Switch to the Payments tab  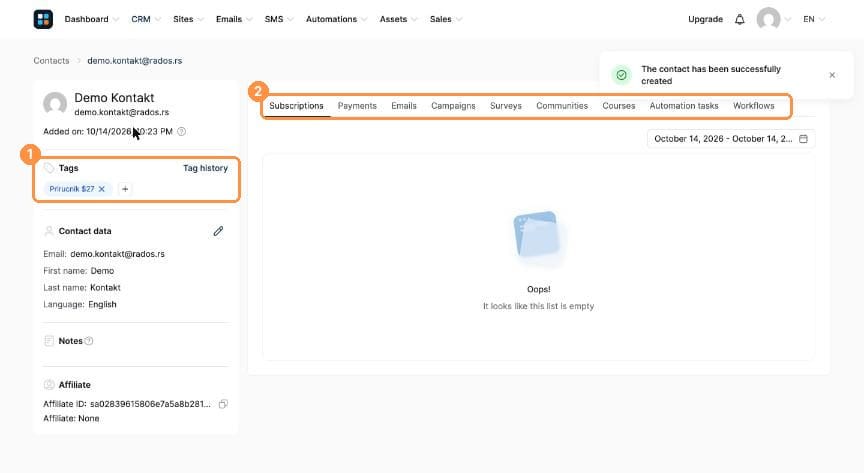tap(357, 106)
